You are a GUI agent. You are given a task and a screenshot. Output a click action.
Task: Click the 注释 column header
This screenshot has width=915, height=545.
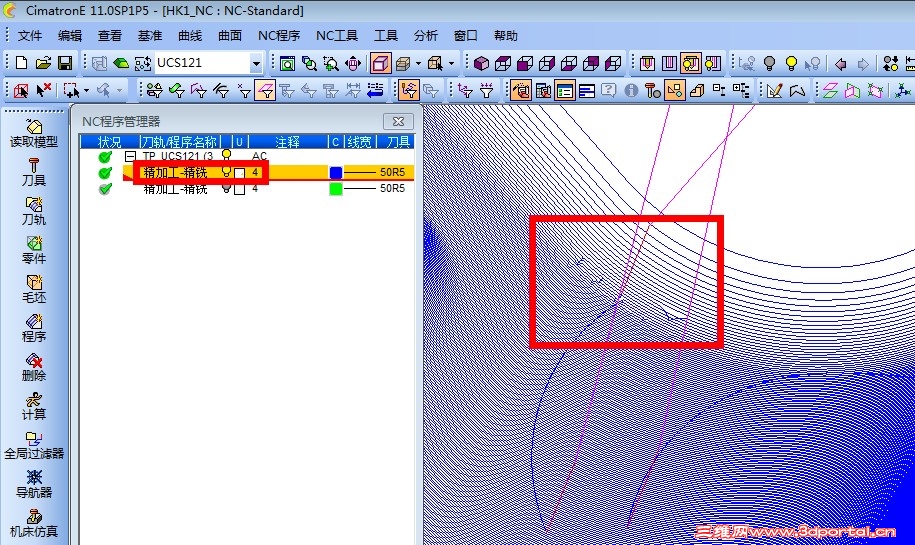point(287,142)
